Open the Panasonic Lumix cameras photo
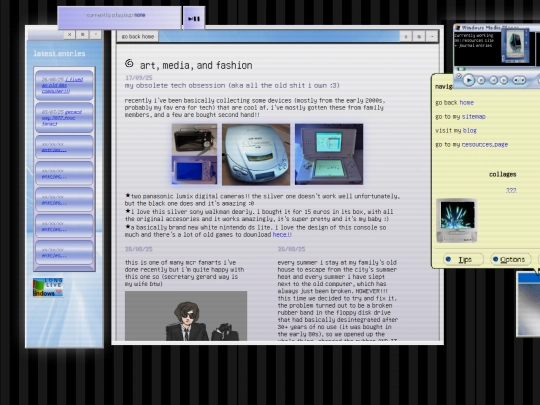Viewport: 540px width, 405px height. [195, 154]
